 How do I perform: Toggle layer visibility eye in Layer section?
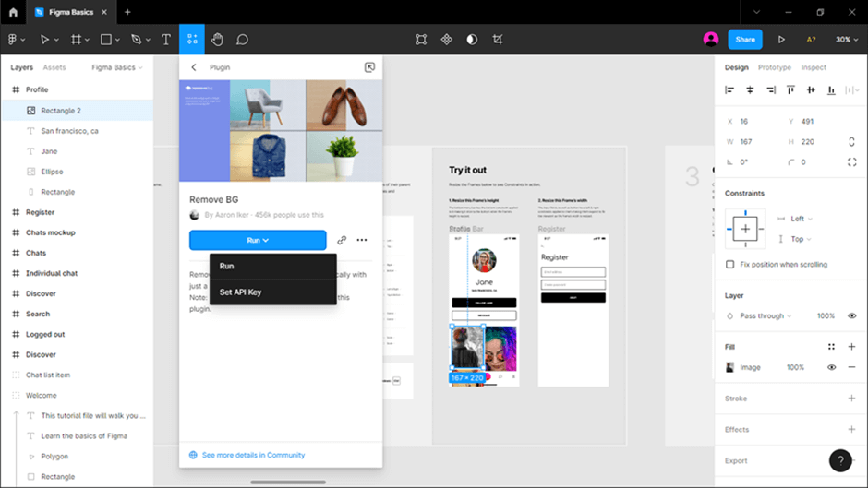[x=851, y=315]
